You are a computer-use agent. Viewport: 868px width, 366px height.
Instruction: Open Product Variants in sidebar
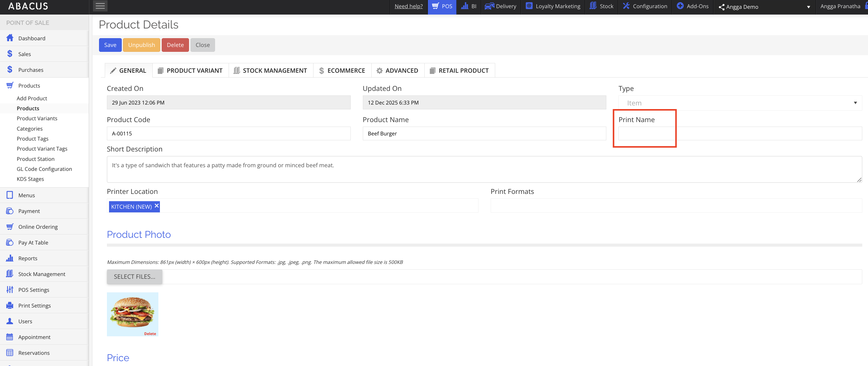pos(37,118)
